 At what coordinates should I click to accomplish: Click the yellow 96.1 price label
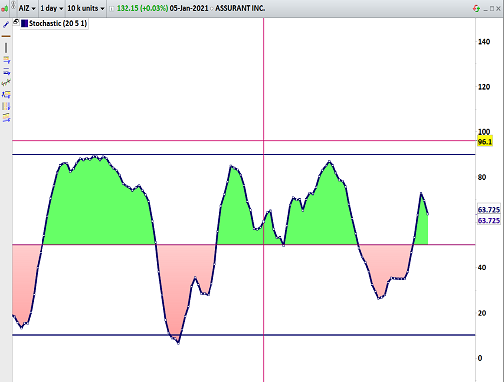485,142
